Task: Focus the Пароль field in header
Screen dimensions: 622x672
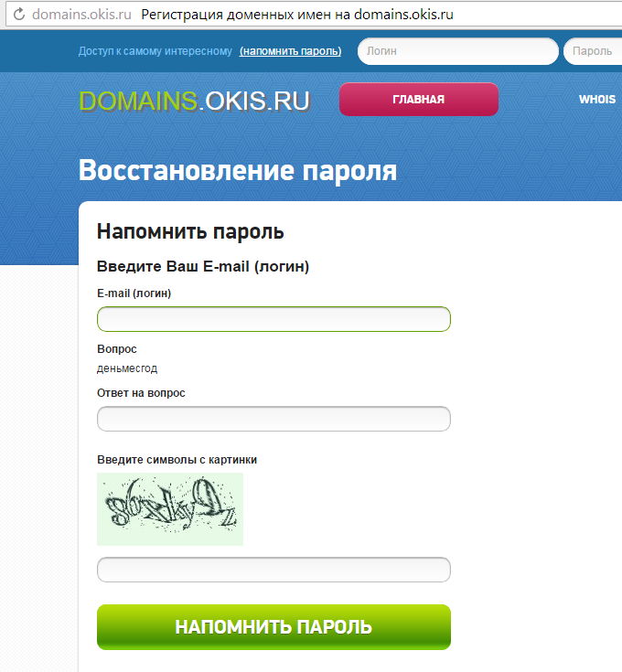Action: click(595, 51)
